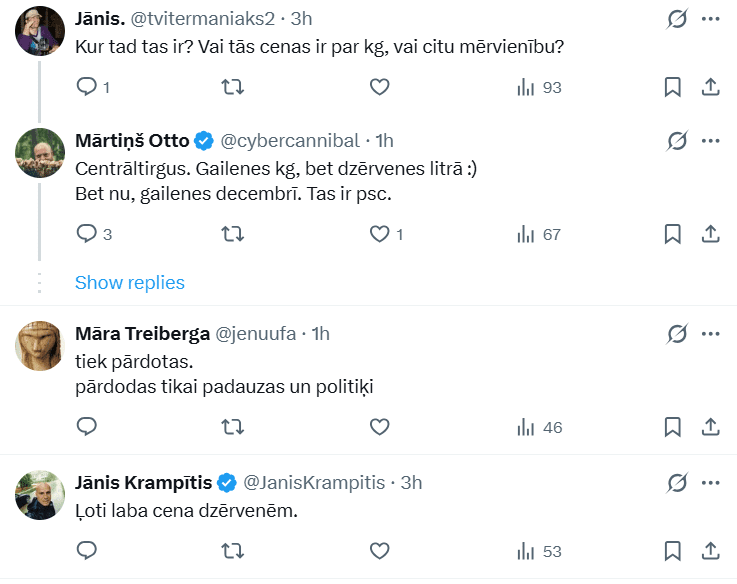Bookmark Jānis Krampītis's tweet
The width and height of the screenshot is (737, 584).
[673, 550]
